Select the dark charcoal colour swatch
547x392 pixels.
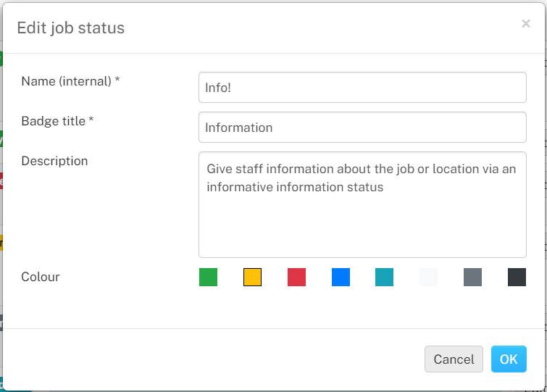click(x=517, y=277)
